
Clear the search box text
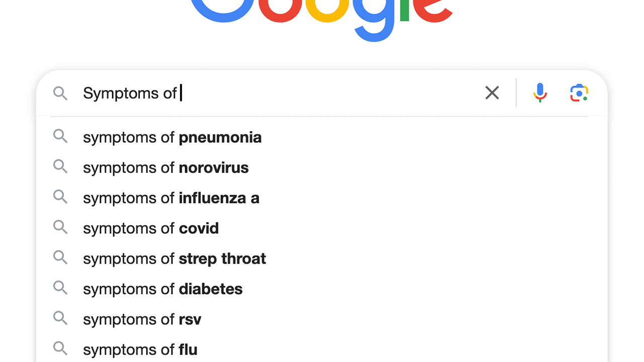coord(492,93)
